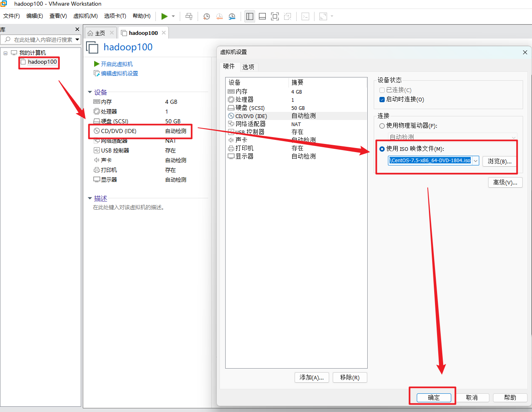Screen dimensions: 532x412
Task: Select 打印机 row in settings device list
Action: coord(296,148)
